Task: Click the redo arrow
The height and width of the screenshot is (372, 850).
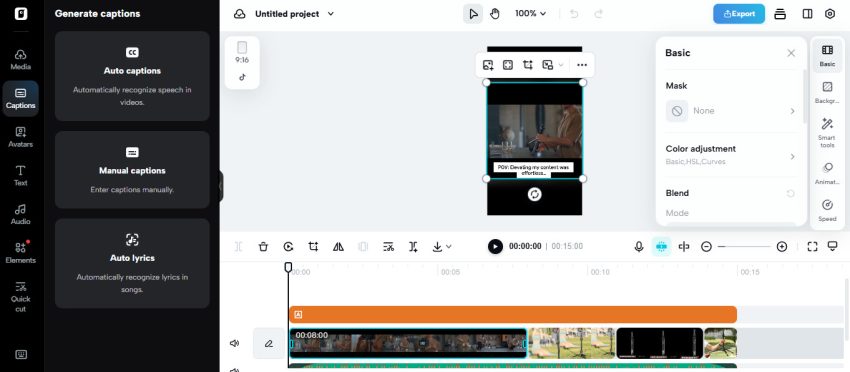Action: [598, 14]
